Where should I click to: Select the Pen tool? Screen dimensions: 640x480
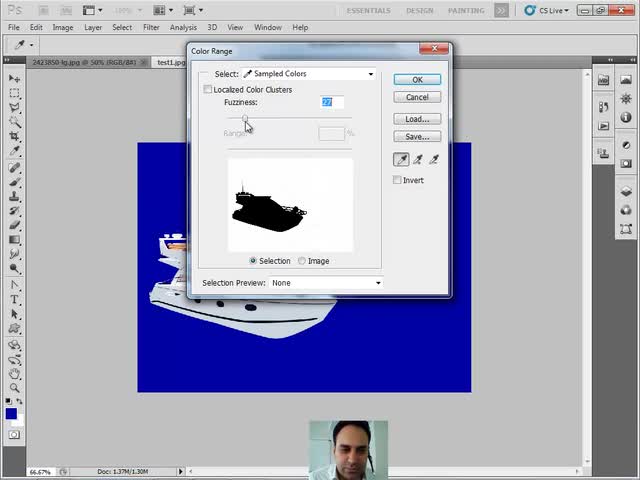tap(14, 285)
